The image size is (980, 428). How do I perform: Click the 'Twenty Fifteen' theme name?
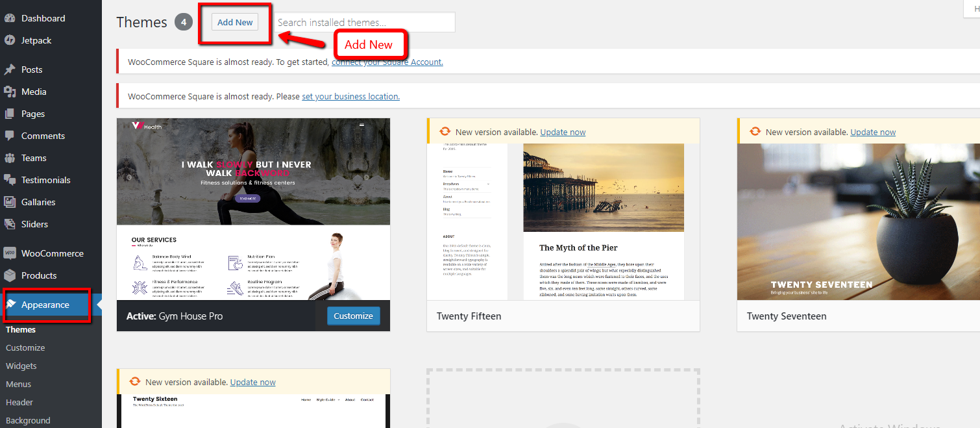click(x=469, y=316)
